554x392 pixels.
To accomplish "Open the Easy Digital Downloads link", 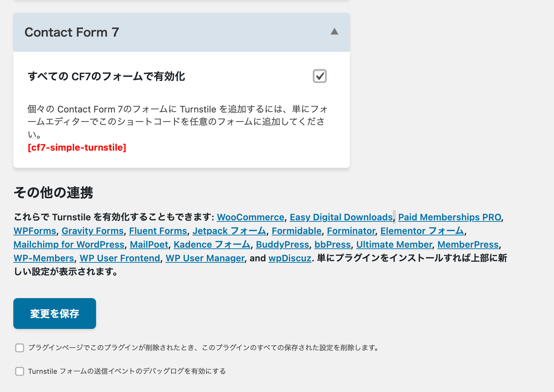I will pos(341,217).
